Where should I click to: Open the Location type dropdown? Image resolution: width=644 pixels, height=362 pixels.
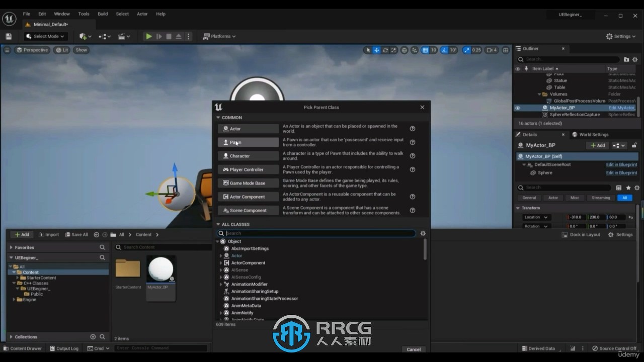pos(536,217)
